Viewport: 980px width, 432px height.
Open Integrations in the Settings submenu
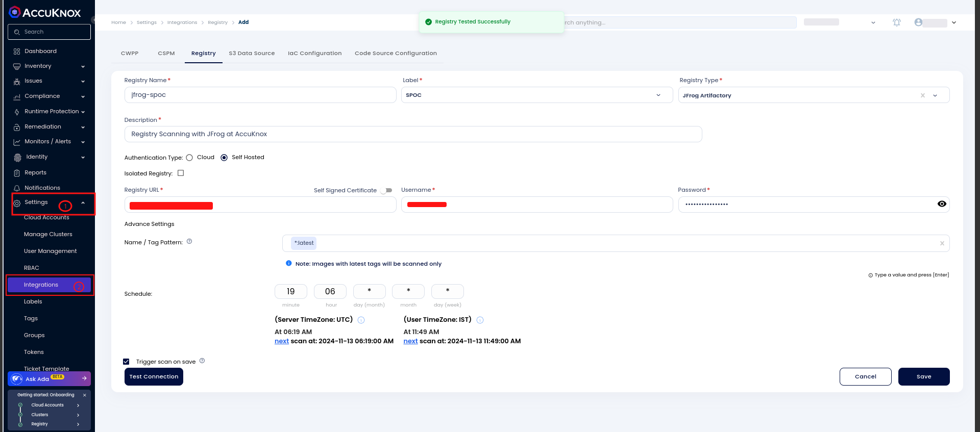(50, 285)
